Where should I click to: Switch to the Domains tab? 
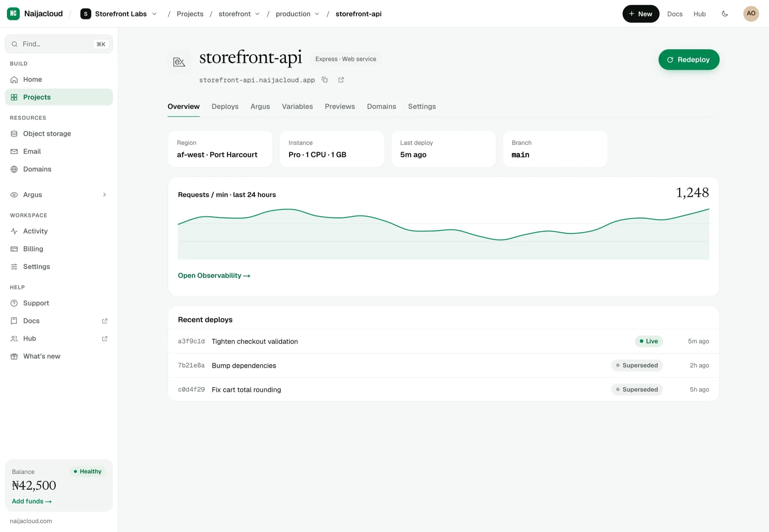(x=382, y=106)
